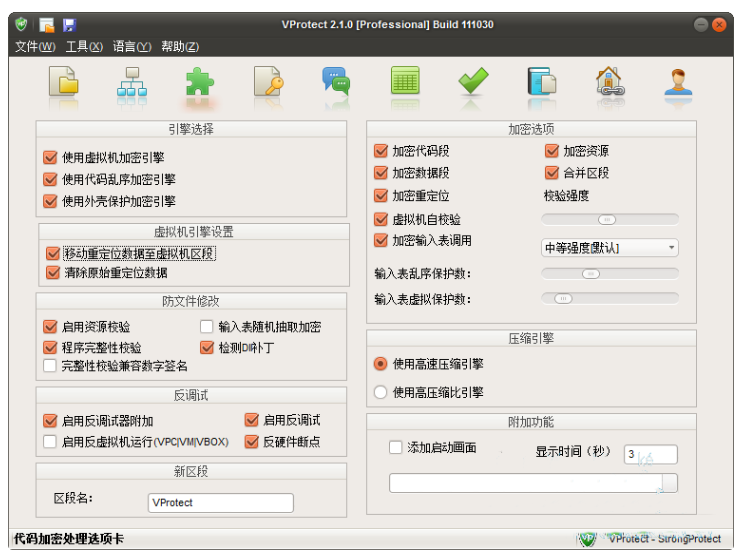Toggle 加密资源 checkbox
The height and width of the screenshot is (552, 738).
[552, 151]
